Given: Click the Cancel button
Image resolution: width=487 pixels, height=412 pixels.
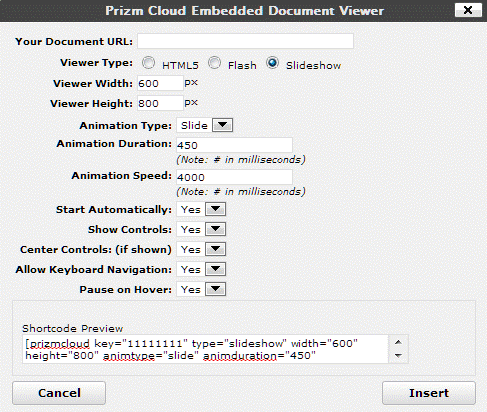Looking at the screenshot, I should tap(59, 393).
